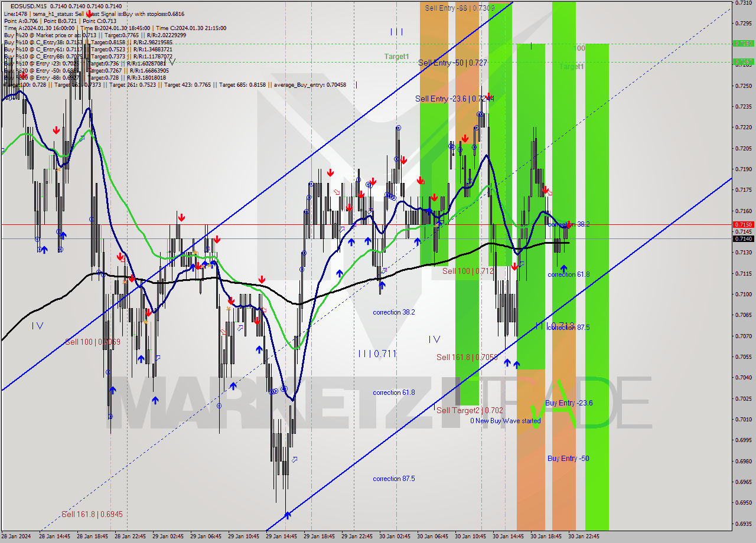
Task: Click '0 New Buy Wave started' label
Action: tap(505, 421)
